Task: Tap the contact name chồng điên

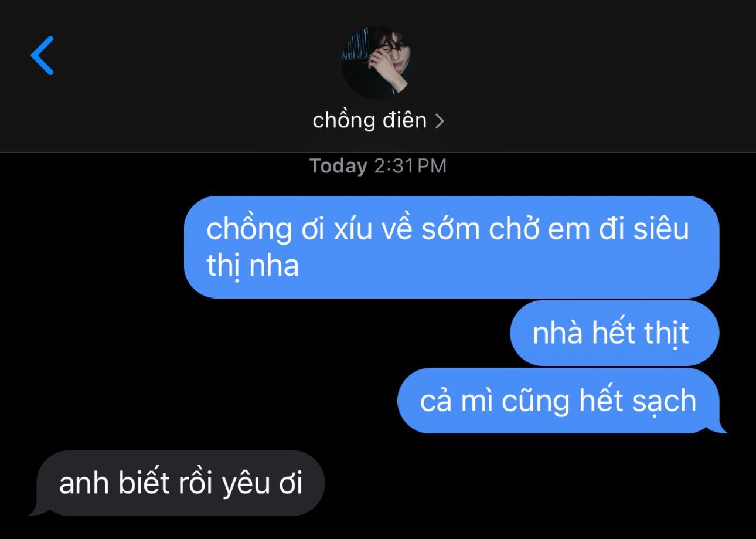Action: [x=370, y=120]
